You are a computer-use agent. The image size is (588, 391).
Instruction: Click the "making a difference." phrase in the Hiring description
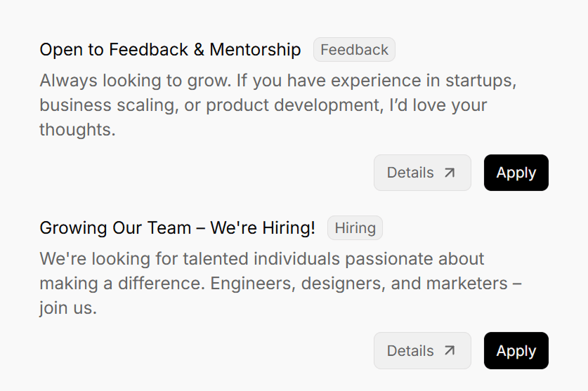coord(122,284)
